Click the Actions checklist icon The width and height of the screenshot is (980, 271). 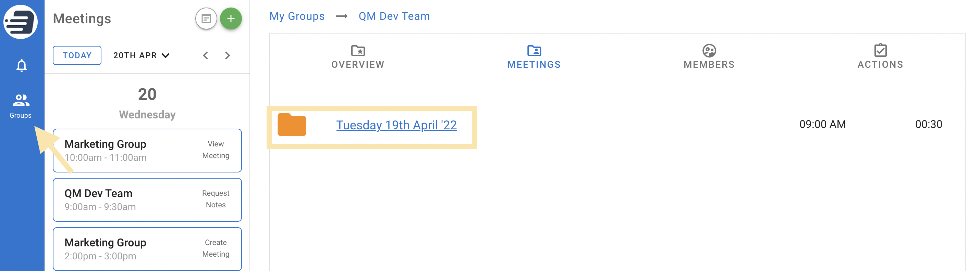click(880, 50)
